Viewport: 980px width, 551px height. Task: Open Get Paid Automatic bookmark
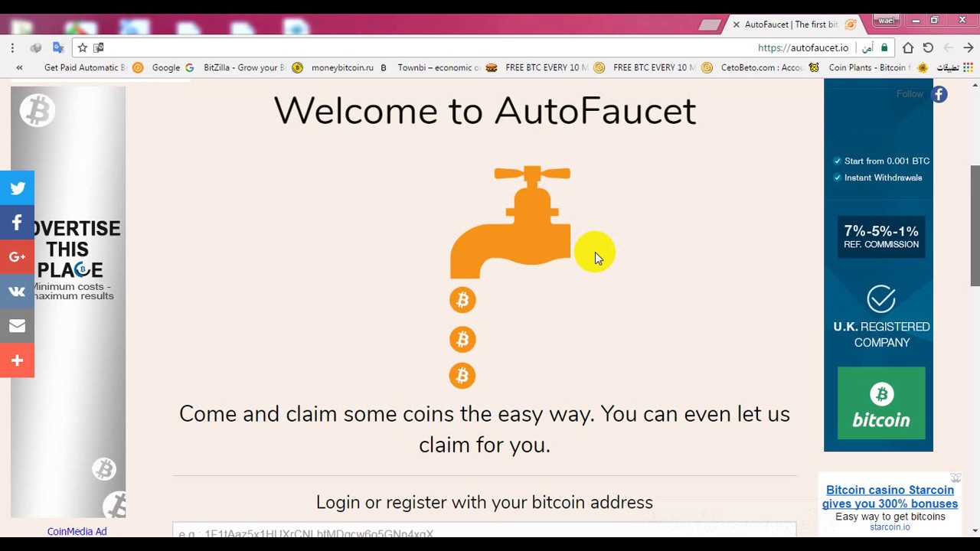coord(93,67)
